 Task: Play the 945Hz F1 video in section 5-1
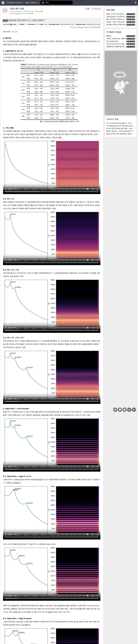[5, 534]
